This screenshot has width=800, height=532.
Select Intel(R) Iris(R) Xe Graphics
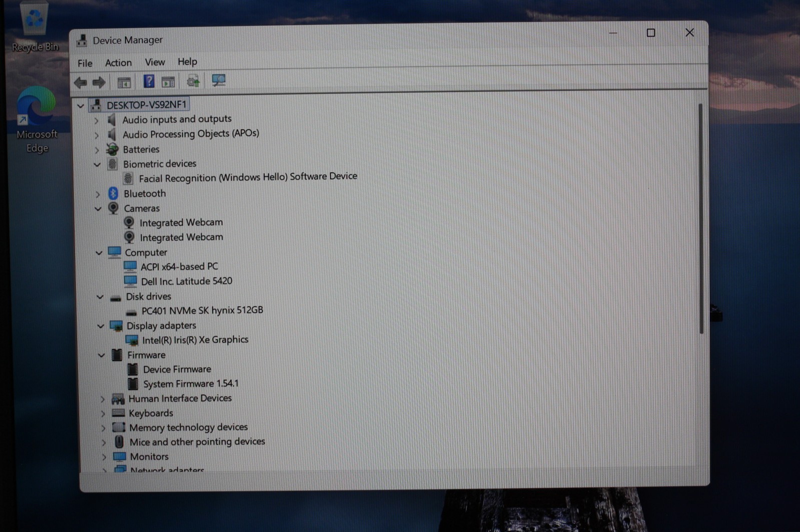point(195,340)
